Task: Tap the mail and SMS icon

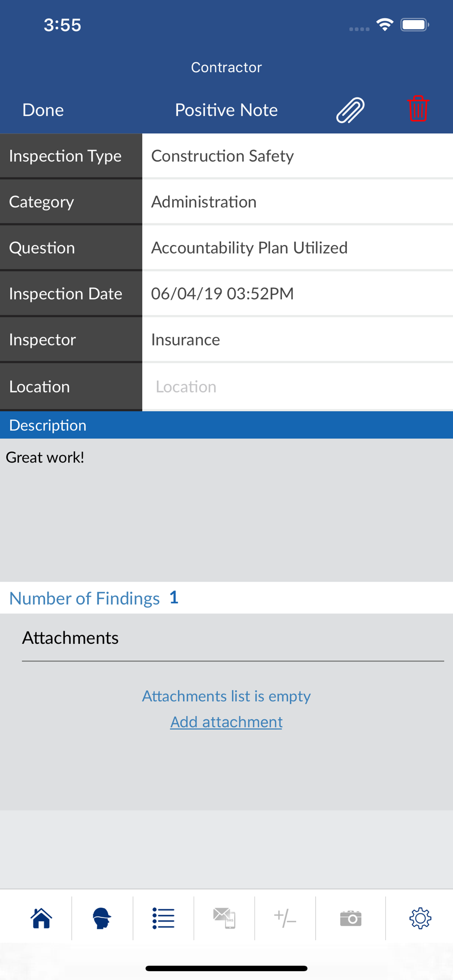Action: (x=225, y=918)
